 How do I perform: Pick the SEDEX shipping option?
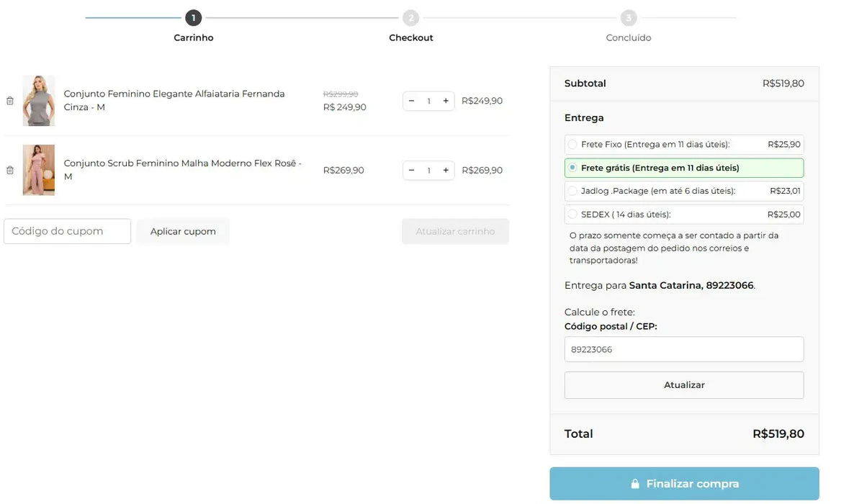(572, 214)
